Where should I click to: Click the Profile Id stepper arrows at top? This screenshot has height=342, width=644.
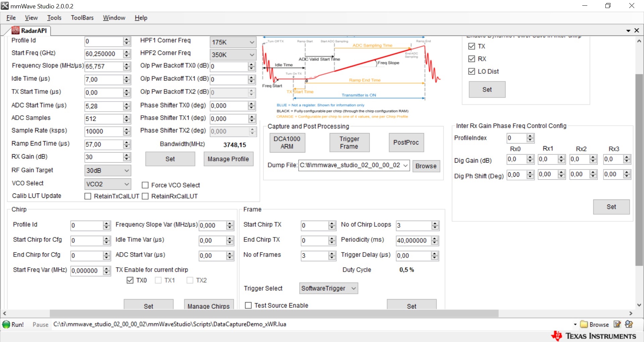(x=126, y=41)
